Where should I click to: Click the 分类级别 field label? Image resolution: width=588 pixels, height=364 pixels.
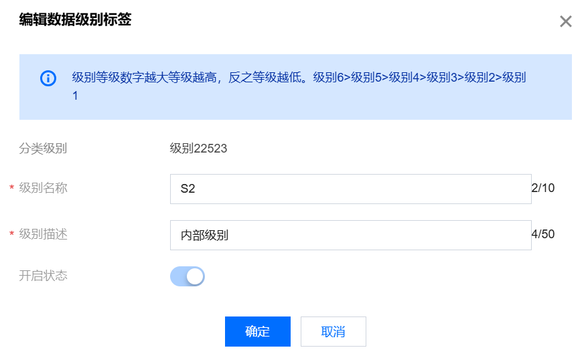pyautogui.click(x=43, y=149)
